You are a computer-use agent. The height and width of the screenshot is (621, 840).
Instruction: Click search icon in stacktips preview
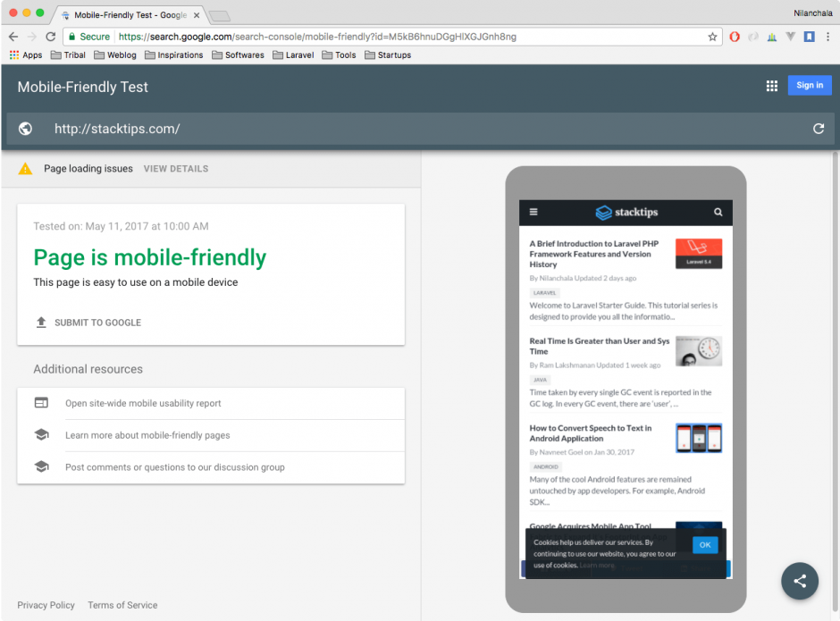point(718,213)
